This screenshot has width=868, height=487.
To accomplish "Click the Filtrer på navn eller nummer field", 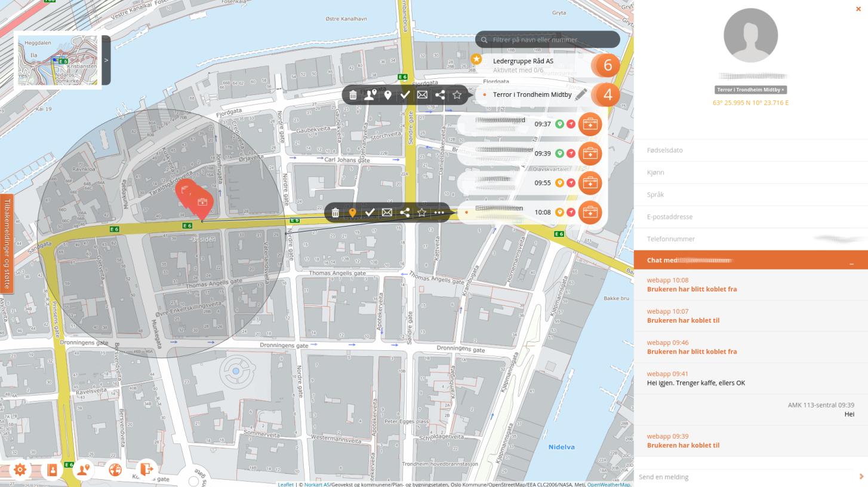I will pos(553,40).
